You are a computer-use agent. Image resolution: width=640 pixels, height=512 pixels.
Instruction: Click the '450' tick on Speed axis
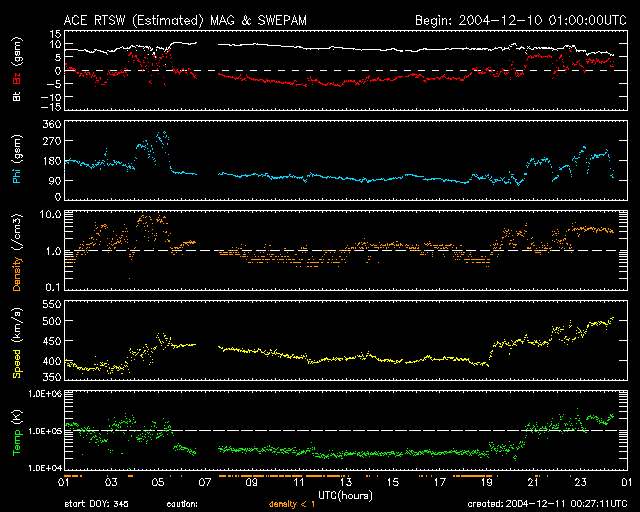[51, 341]
